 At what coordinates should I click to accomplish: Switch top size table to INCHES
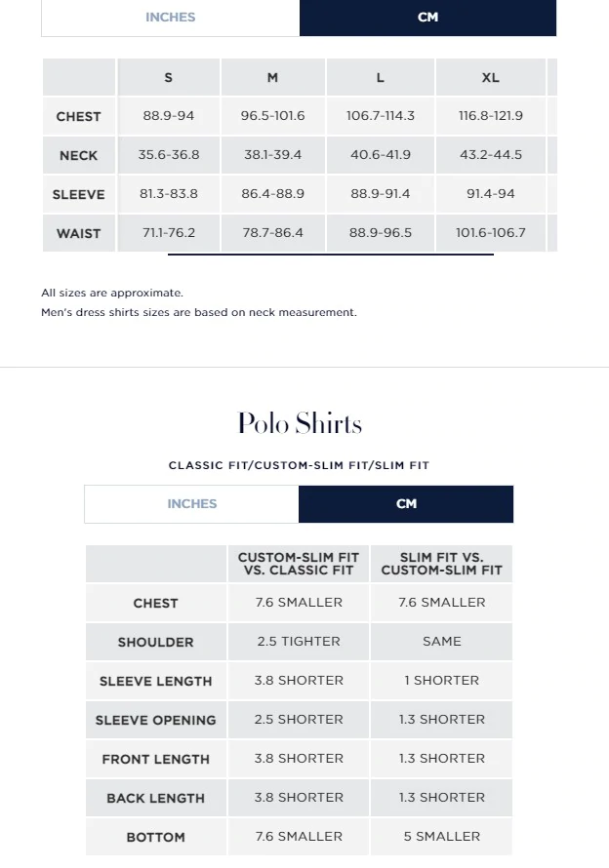pyautogui.click(x=170, y=18)
